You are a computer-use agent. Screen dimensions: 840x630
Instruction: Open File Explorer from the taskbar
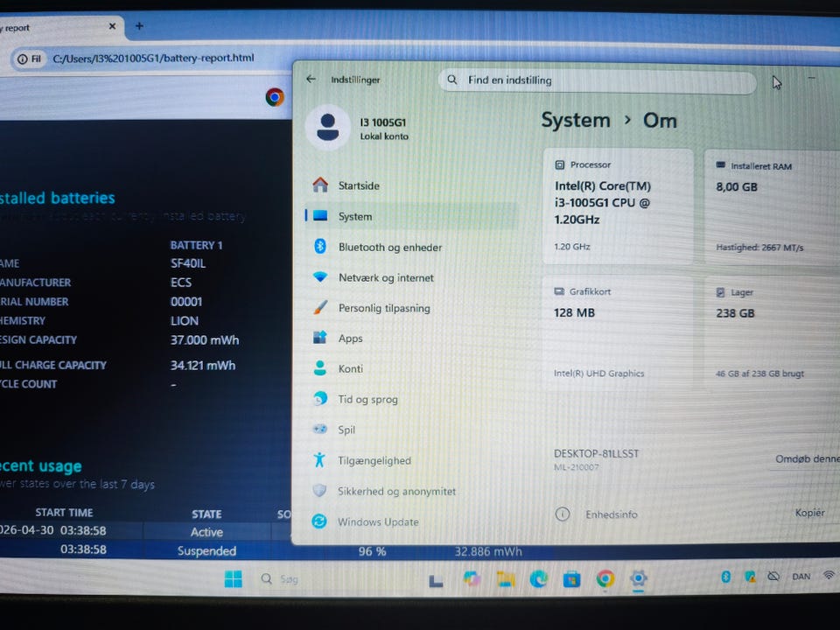[505, 579]
